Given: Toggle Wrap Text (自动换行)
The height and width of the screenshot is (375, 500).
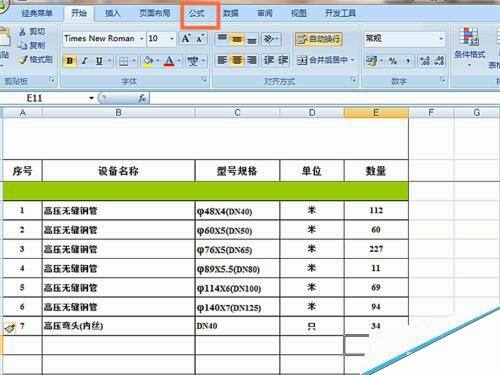Looking at the screenshot, I should (x=318, y=39).
